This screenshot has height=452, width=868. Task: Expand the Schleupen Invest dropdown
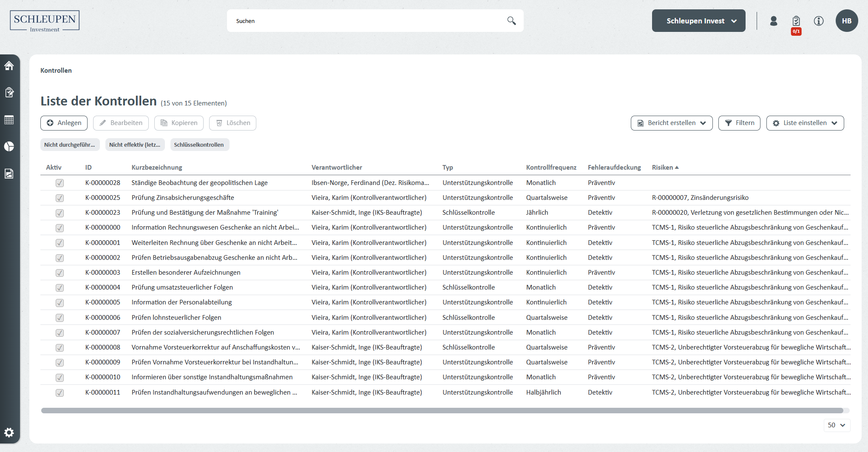(698, 21)
